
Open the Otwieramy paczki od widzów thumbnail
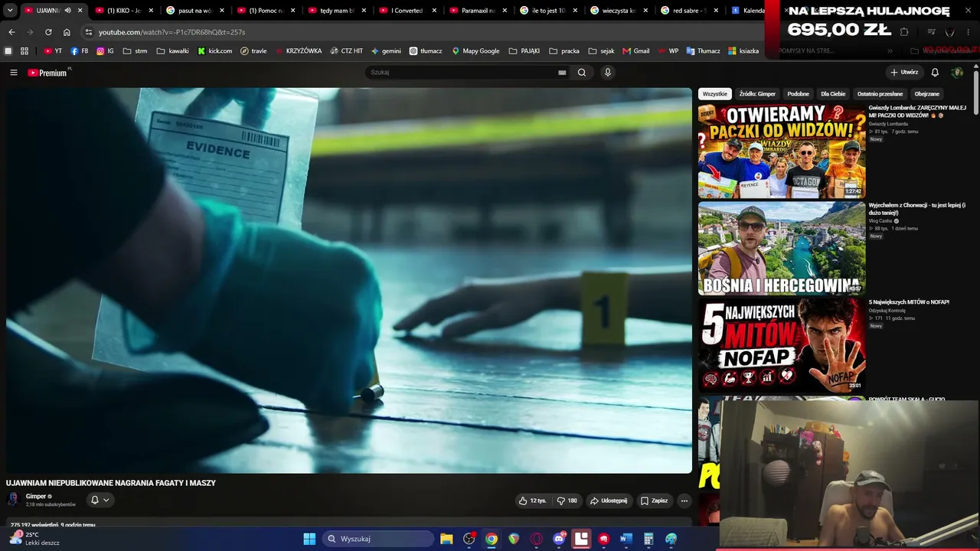click(782, 152)
